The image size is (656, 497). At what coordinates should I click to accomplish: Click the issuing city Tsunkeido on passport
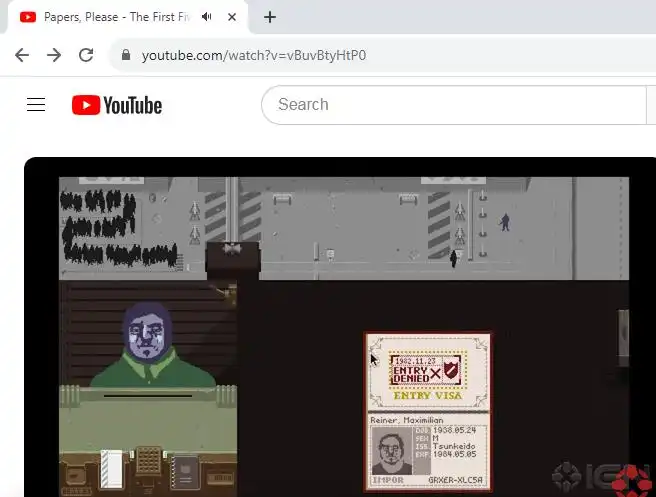click(x=454, y=446)
